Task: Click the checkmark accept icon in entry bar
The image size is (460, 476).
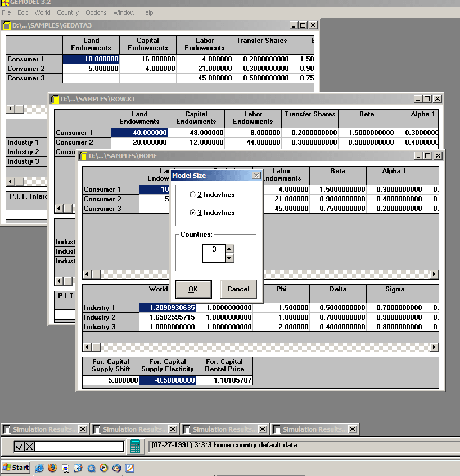Action: click(x=20, y=446)
